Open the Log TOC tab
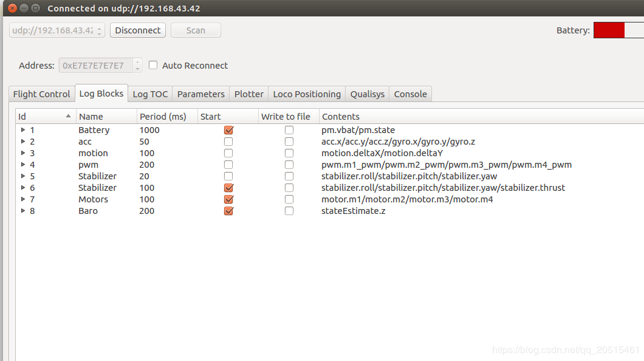This screenshot has height=361, width=644. point(150,94)
